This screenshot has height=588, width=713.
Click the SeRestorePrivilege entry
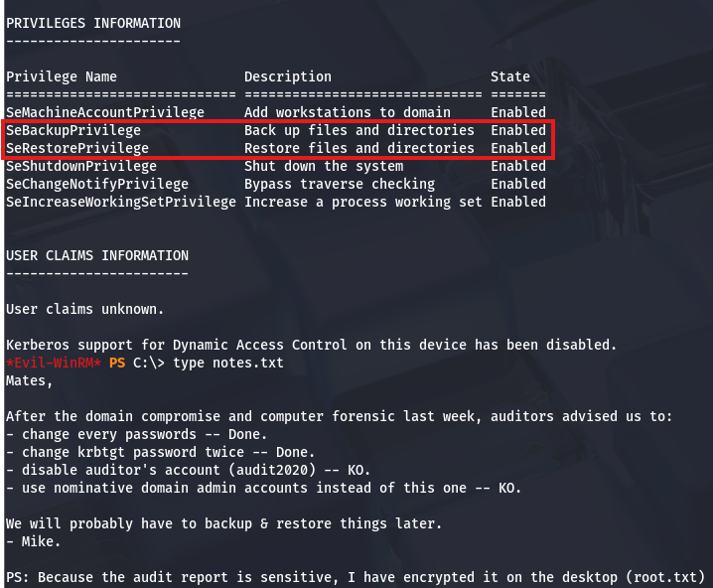[x=77, y=148]
